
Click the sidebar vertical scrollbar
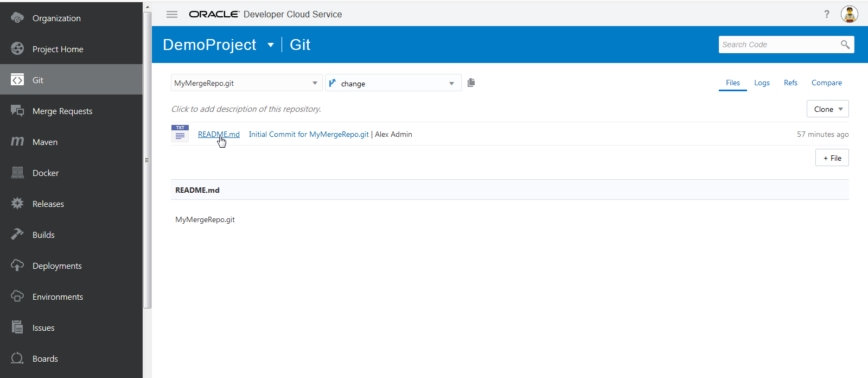click(x=147, y=160)
